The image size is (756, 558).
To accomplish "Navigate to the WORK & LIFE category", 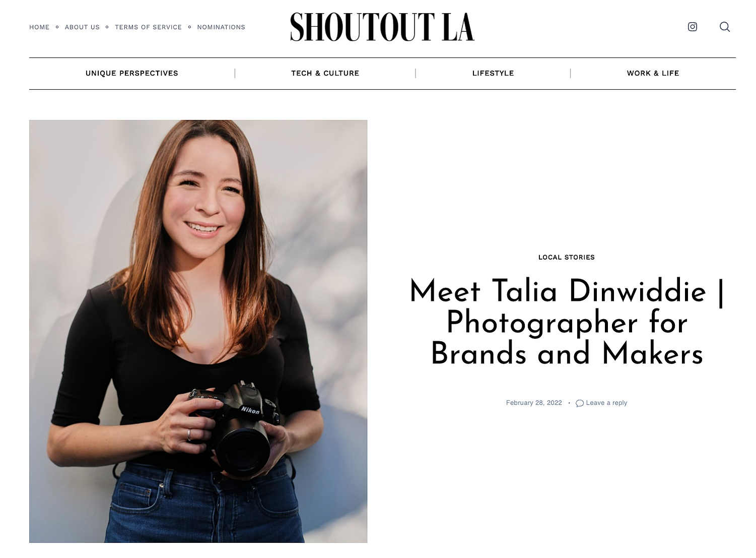I will coord(653,73).
